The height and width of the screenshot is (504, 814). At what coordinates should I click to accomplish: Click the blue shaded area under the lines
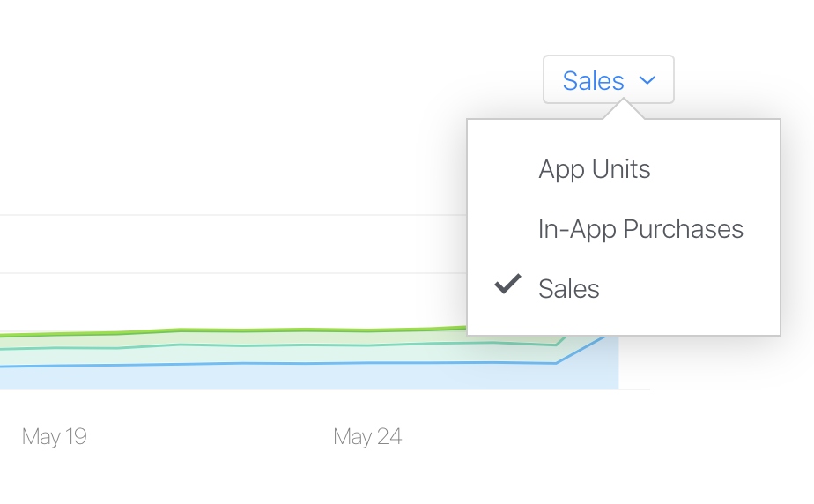(264, 377)
